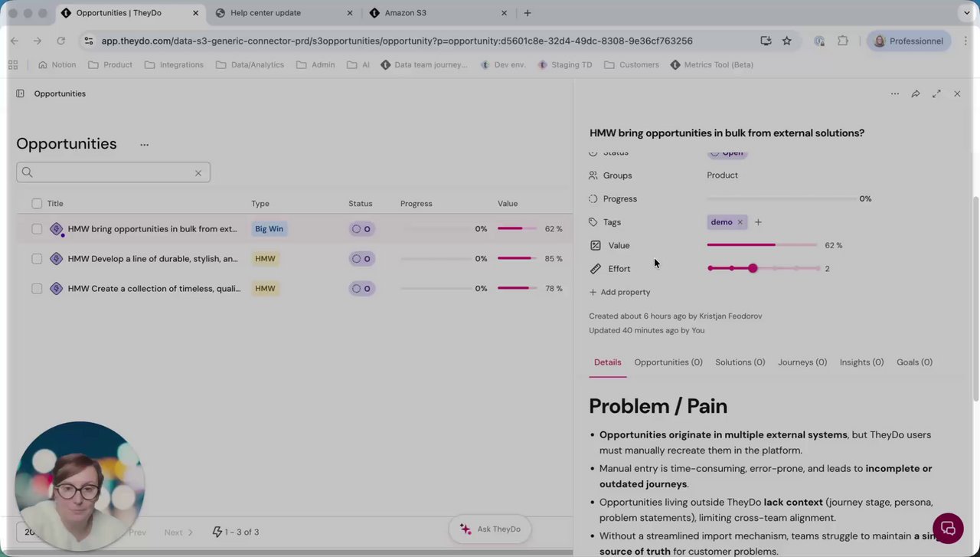This screenshot has width=980, height=557.
Task: Adjust the Effort slider handle
Action: click(753, 268)
